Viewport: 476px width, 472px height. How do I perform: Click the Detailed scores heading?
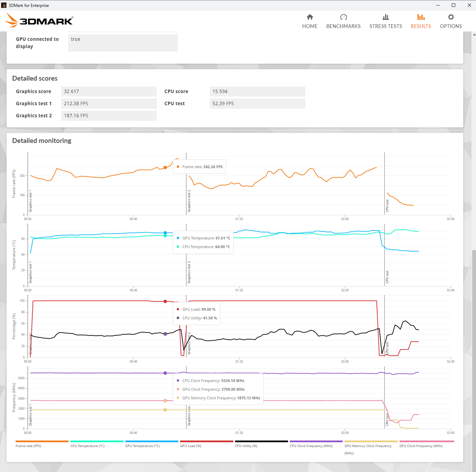[x=35, y=79]
